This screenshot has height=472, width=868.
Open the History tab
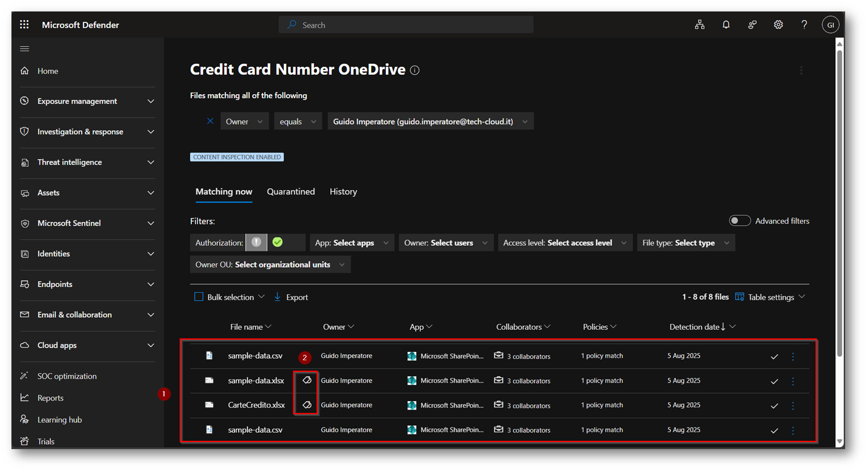(343, 191)
